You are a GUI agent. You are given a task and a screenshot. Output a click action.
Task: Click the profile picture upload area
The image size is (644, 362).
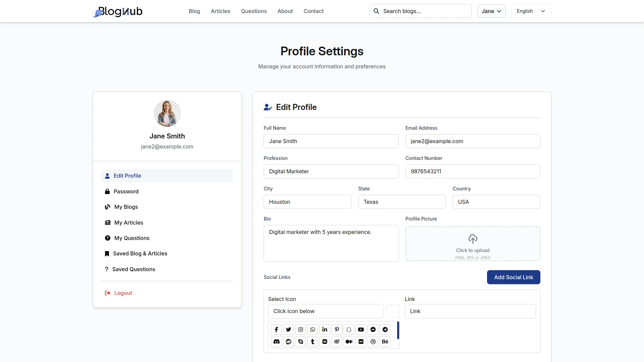pos(472,244)
